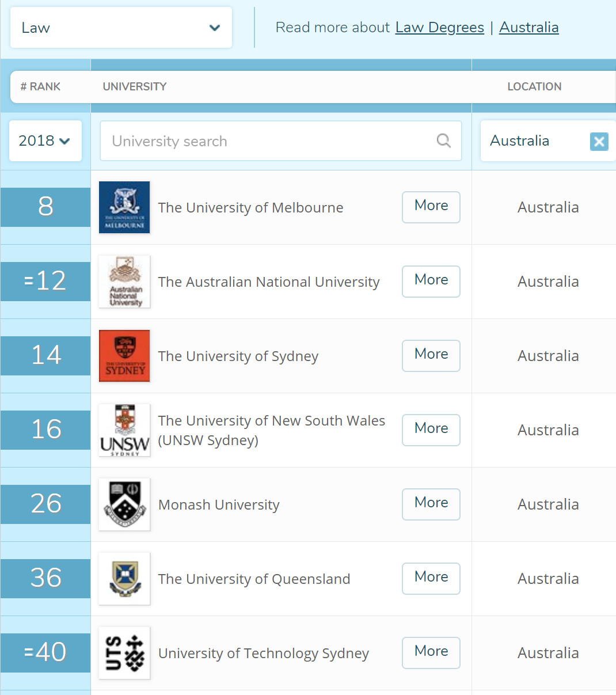This screenshot has width=616, height=695.
Task: Open The University of New South Wales name
Action: [x=272, y=430]
